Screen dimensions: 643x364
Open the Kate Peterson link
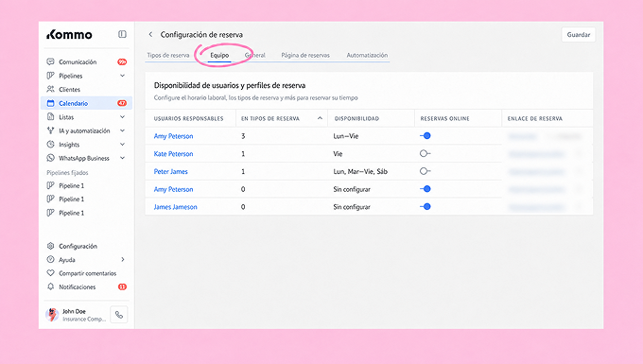click(x=173, y=154)
